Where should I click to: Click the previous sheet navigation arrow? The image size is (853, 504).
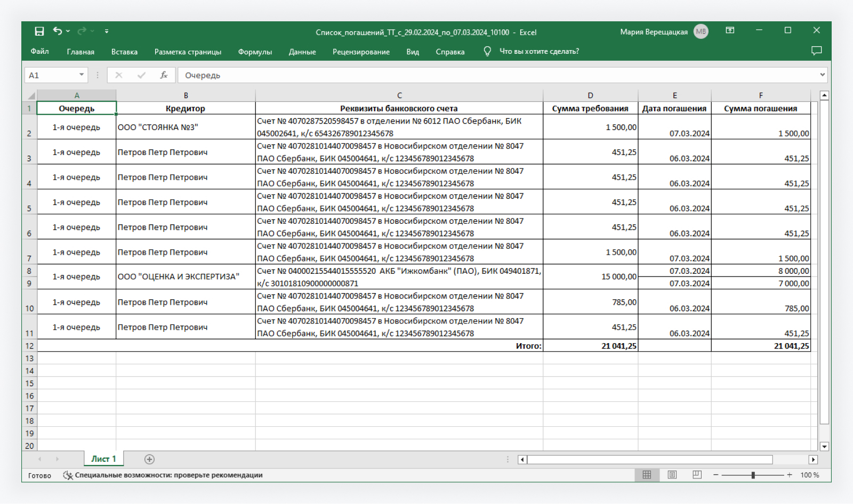tap(39, 459)
